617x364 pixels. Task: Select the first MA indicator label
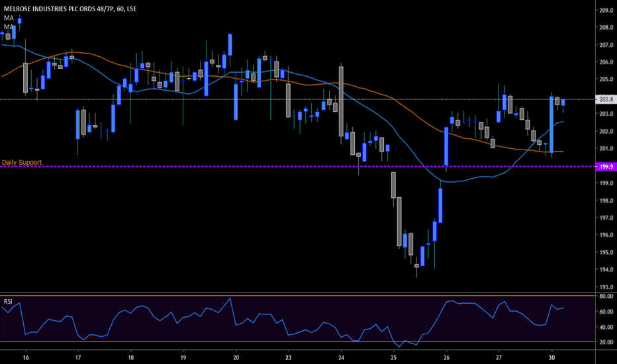pos(9,18)
